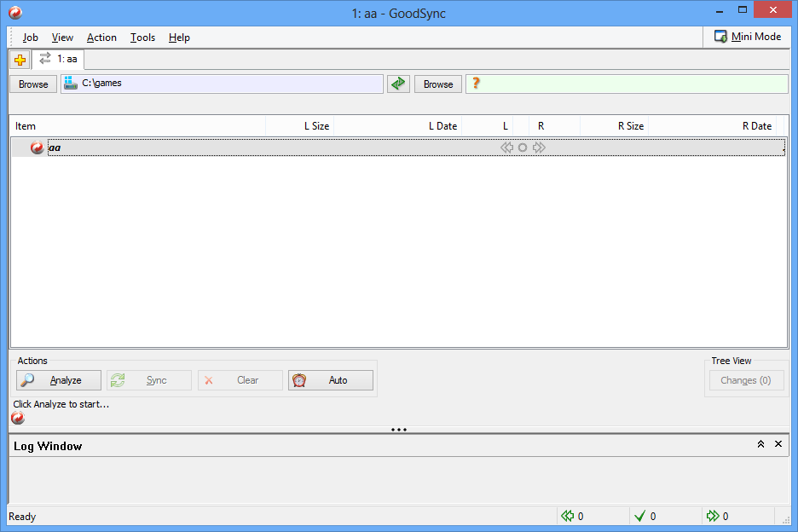Screen dimensions: 798x532
Task: Open the View menu
Action: [62, 38]
